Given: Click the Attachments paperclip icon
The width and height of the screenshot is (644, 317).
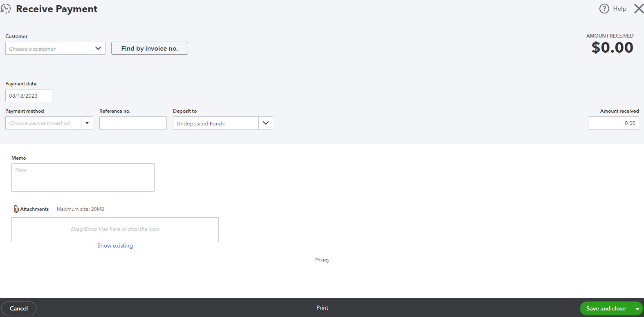Looking at the screenshot, I should (x=16, y=209).
